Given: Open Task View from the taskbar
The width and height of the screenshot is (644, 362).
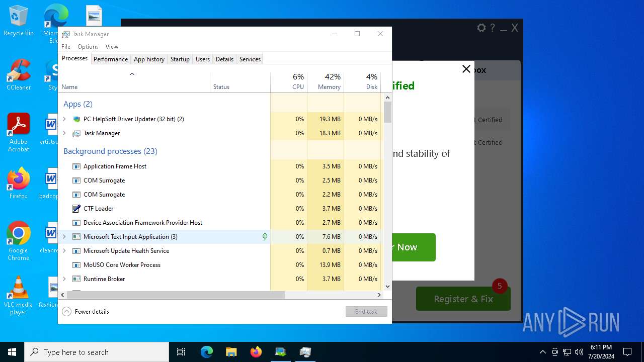Looking at the screenshot, I should [x=181, y=352].
